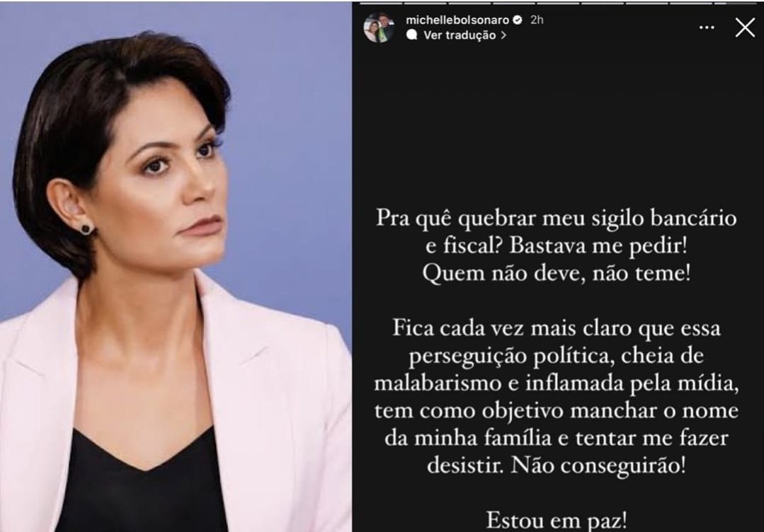Click the last partially filled story segment
This screenshot has width=764, height=532.
[x=735, y=4]
